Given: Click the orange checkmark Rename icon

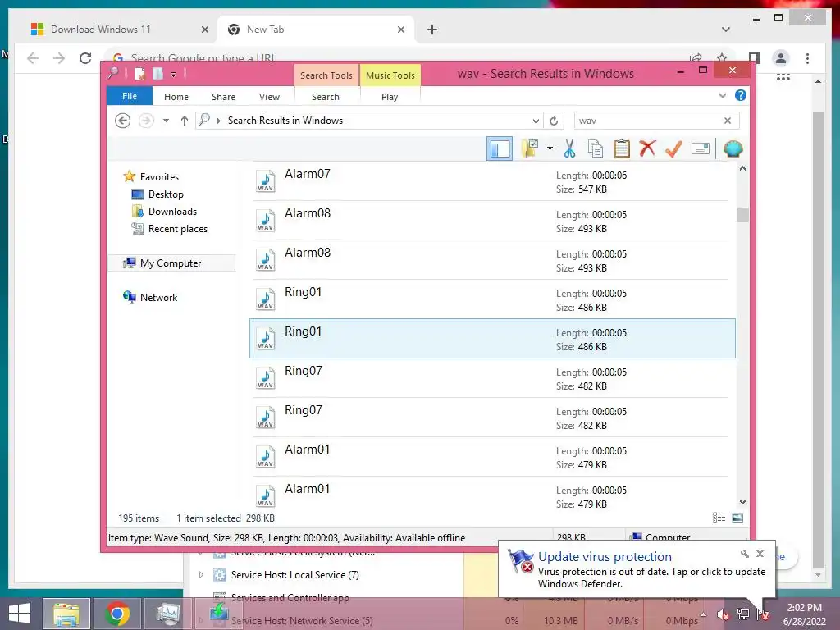Looking at the screenshot, I should click(673, 148).
